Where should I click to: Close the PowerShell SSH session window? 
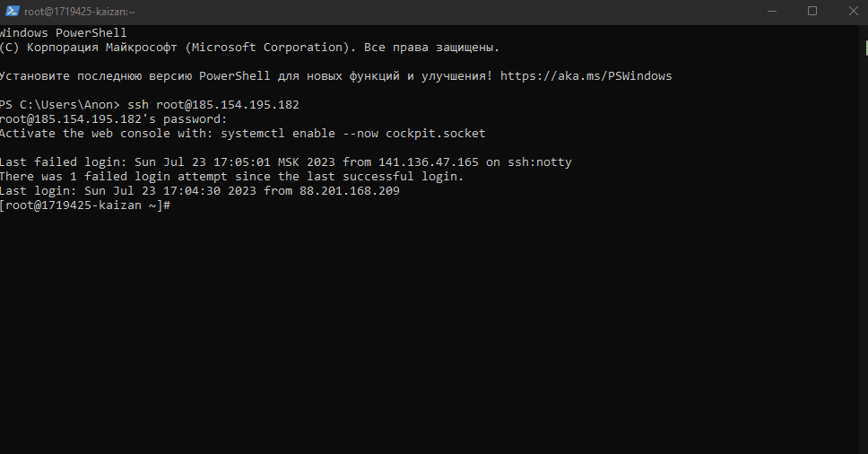pyautogui.click(x=853, y=11)
